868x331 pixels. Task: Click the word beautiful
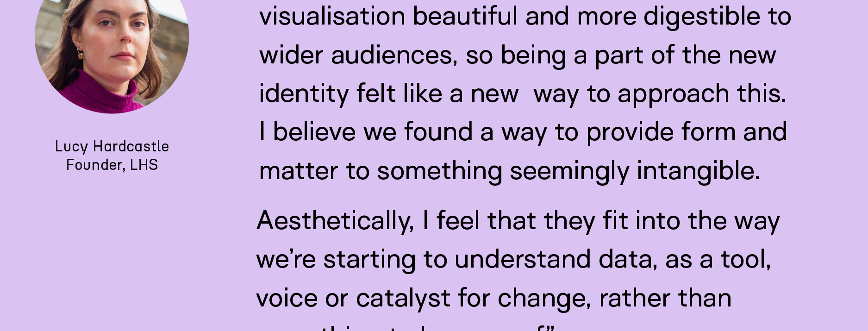(x=465, y=17)
